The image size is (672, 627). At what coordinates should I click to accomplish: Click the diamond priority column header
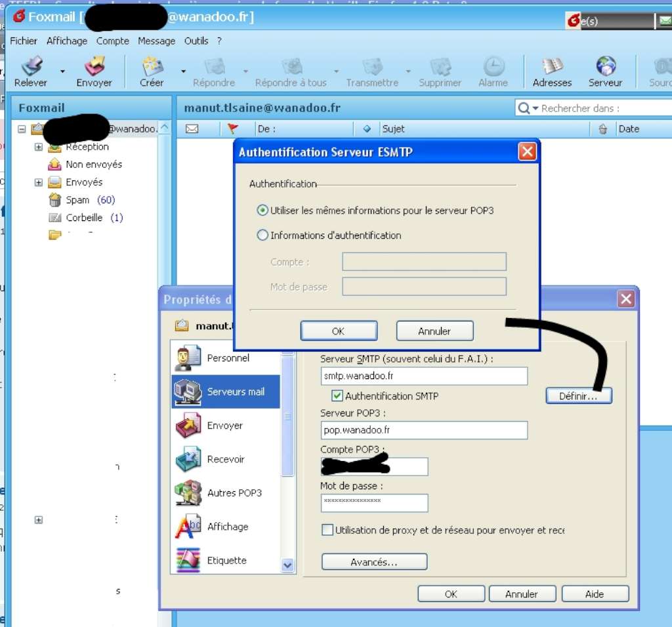point(367,129)
